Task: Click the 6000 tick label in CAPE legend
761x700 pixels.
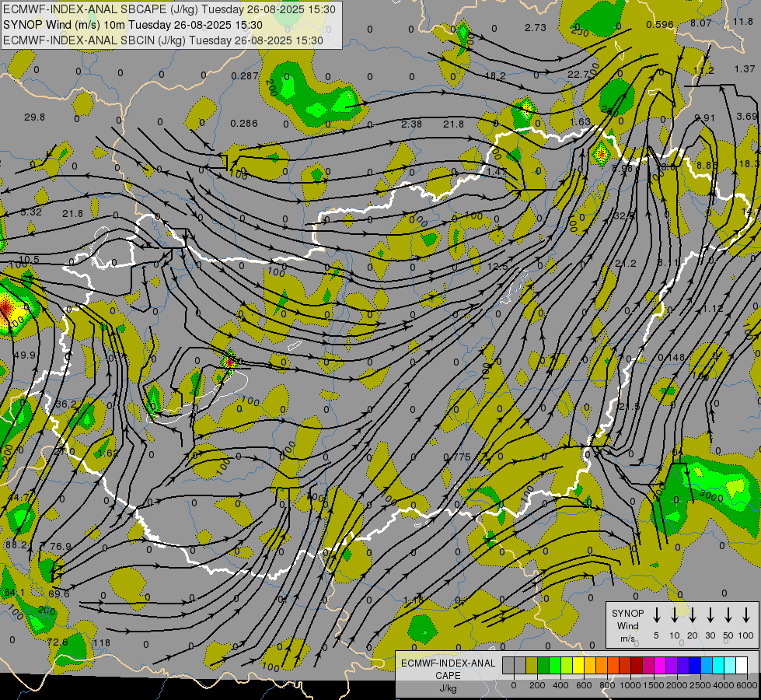Action: pyautogui.click(x=747, y=685)
